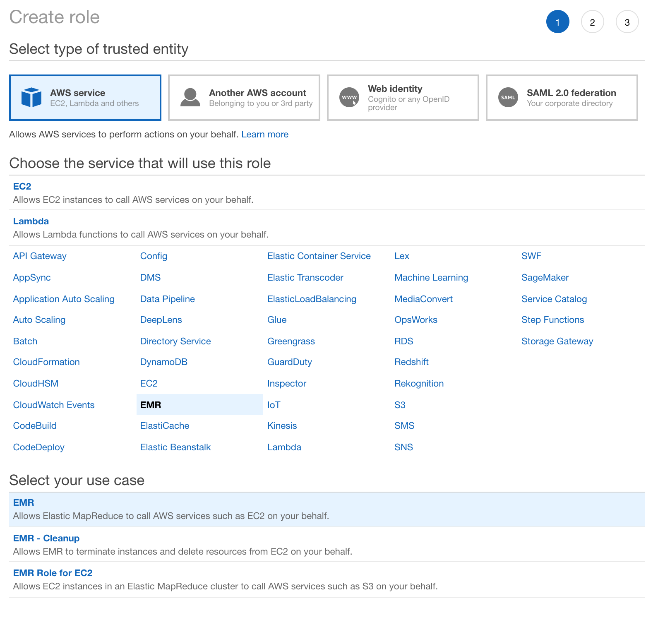Pick AppSync service
This screenshot has width=658, height=644.
point(32,278)
